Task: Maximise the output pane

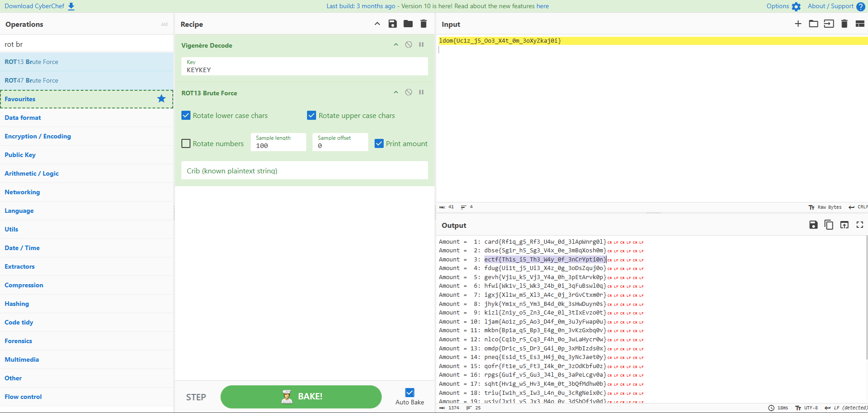Action: point(860,225)
